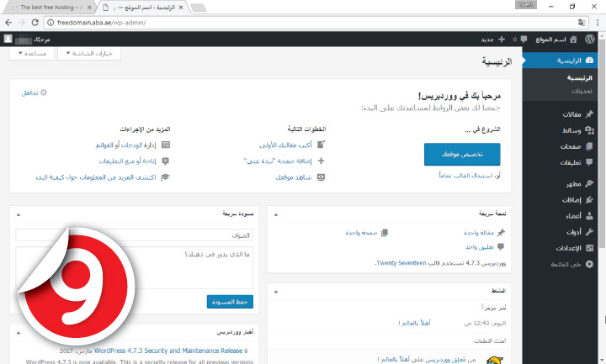This screenshot has height=364, width=606.
Task: Click Save Draft (حفظ المسودة) button
Action: (230, 302)
